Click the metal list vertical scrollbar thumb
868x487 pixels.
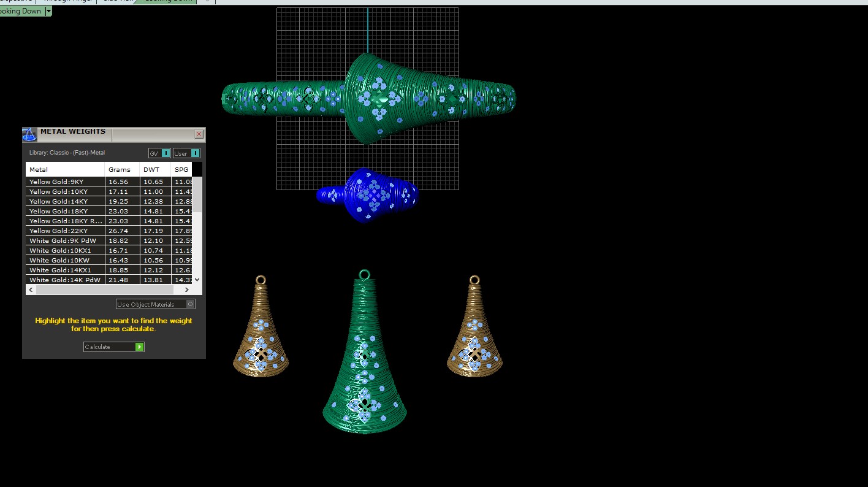197,195
